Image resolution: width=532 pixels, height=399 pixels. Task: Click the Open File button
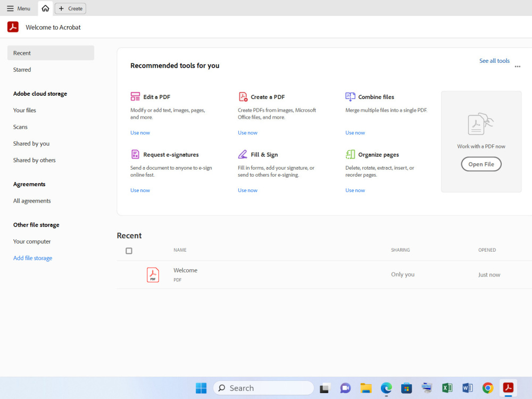click(481, 164)
